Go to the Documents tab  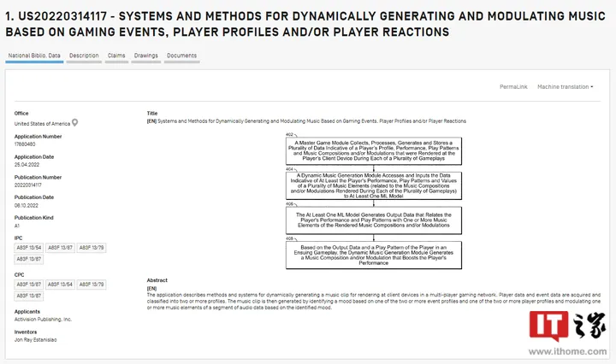coord(181,56)
